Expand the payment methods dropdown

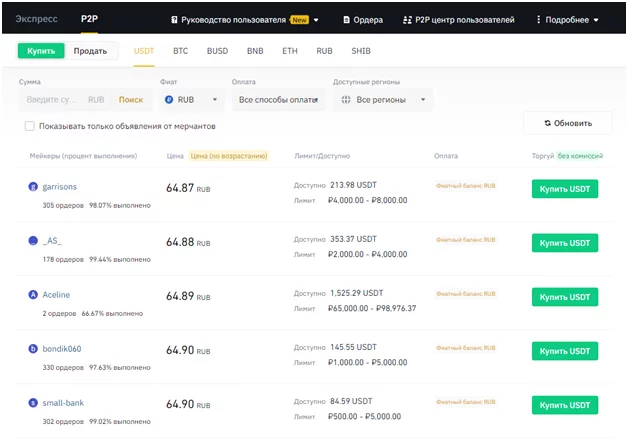click(279, 100)
